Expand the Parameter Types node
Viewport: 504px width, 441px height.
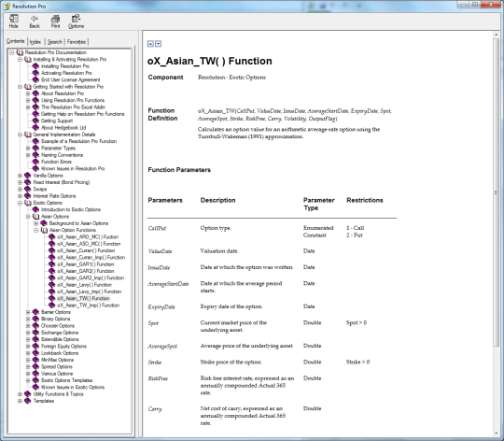coord(28,148)
